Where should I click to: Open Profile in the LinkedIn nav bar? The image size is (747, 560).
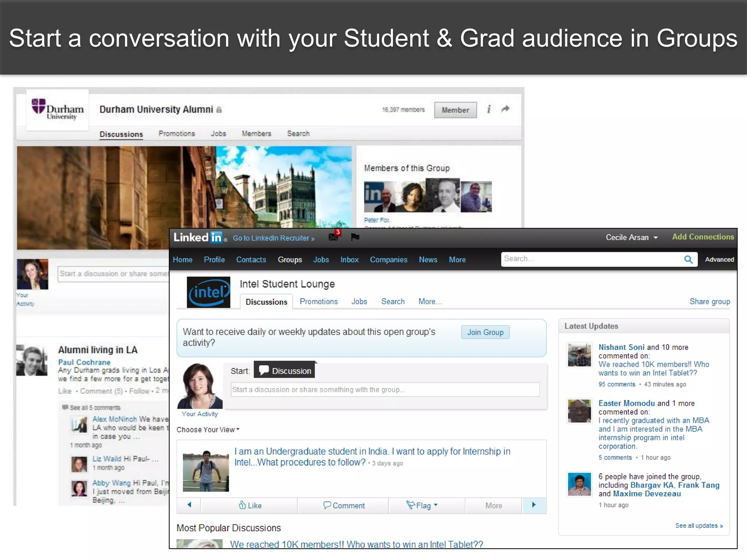[x=214, y=260]
